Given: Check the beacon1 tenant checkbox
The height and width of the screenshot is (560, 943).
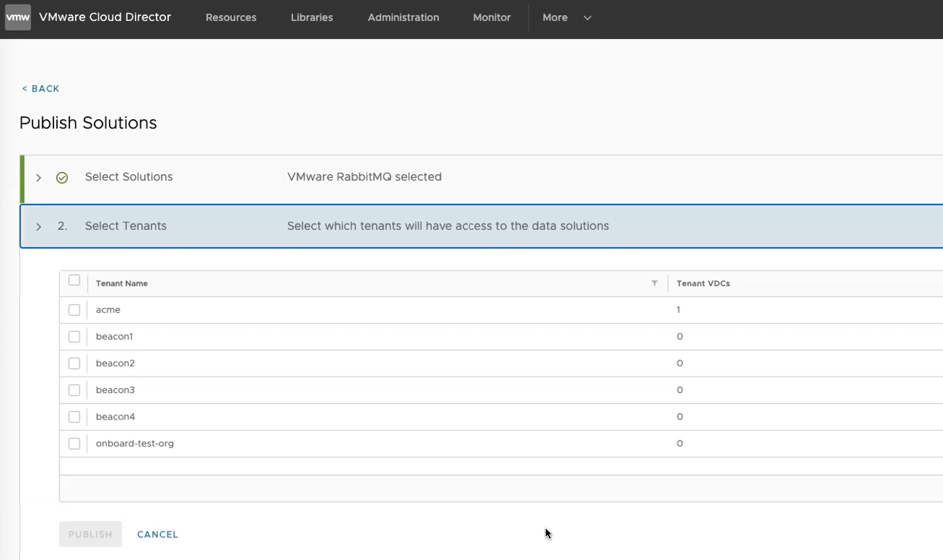Looking at the screenshot, I should pyautogui.click(x=74, y=337).
